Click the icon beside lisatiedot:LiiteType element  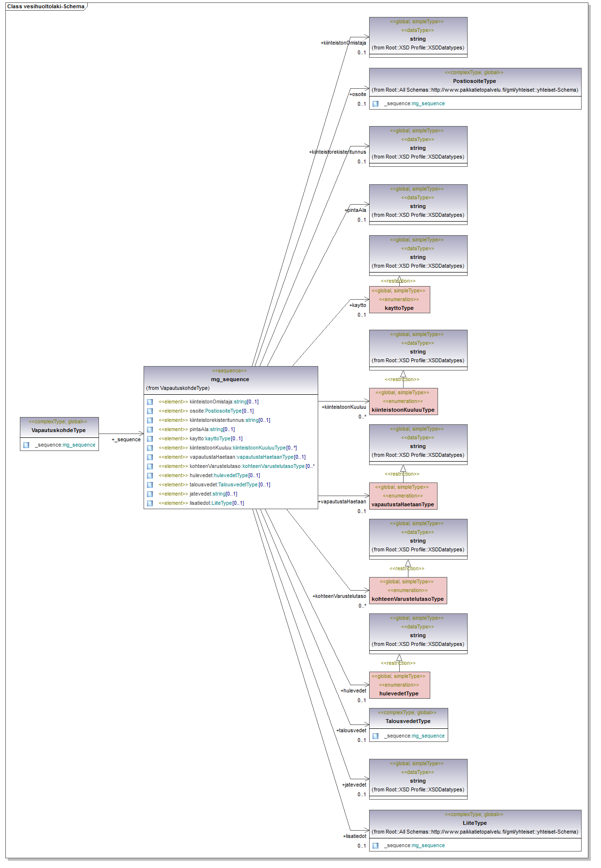click(x=150, y=503)
